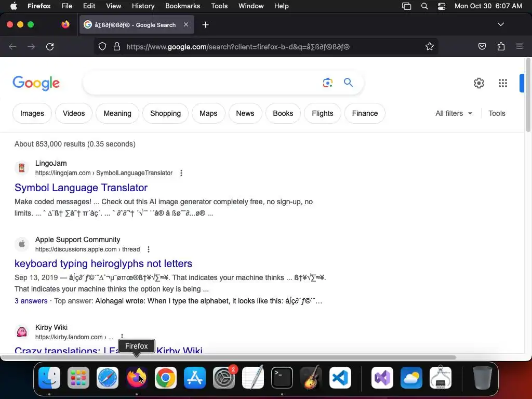Open Visual Studio purple icon in Dock
The image size is (532, 399).
tap(382, 378)
